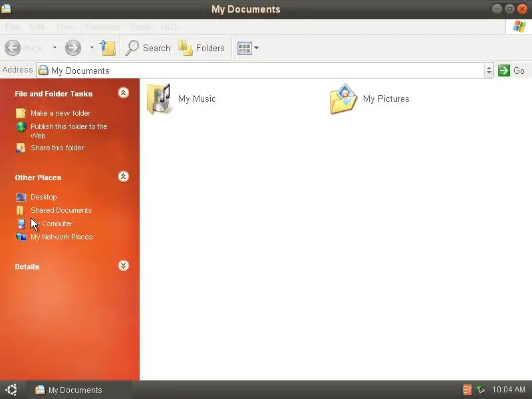Open the Back history dropdown arrow
The image size is (532, 399).
point(55,48)
